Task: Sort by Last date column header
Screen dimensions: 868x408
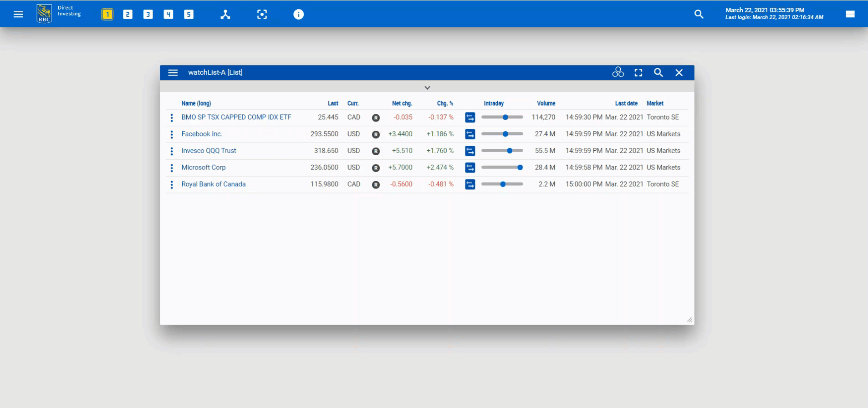Action: point(626,103)
